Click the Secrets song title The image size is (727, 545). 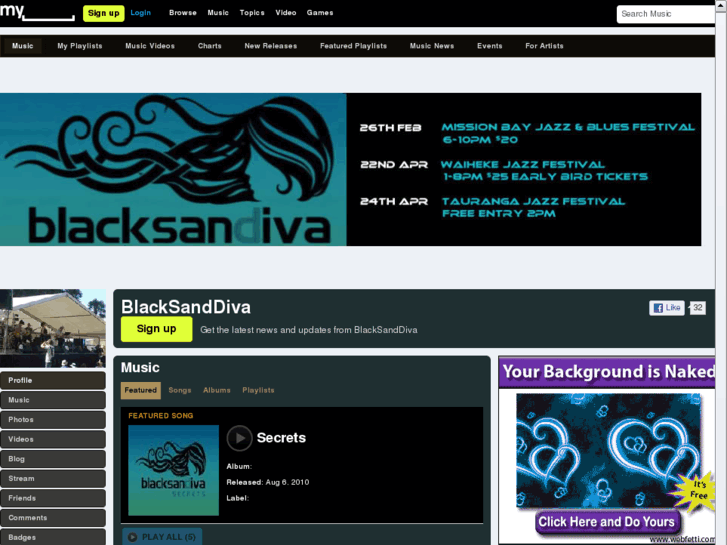pyautogui.click(x=281, y=438)
